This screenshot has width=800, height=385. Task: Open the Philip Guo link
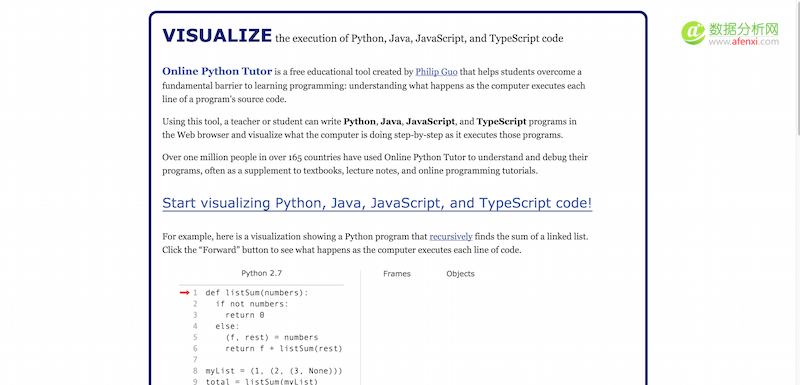436,72
